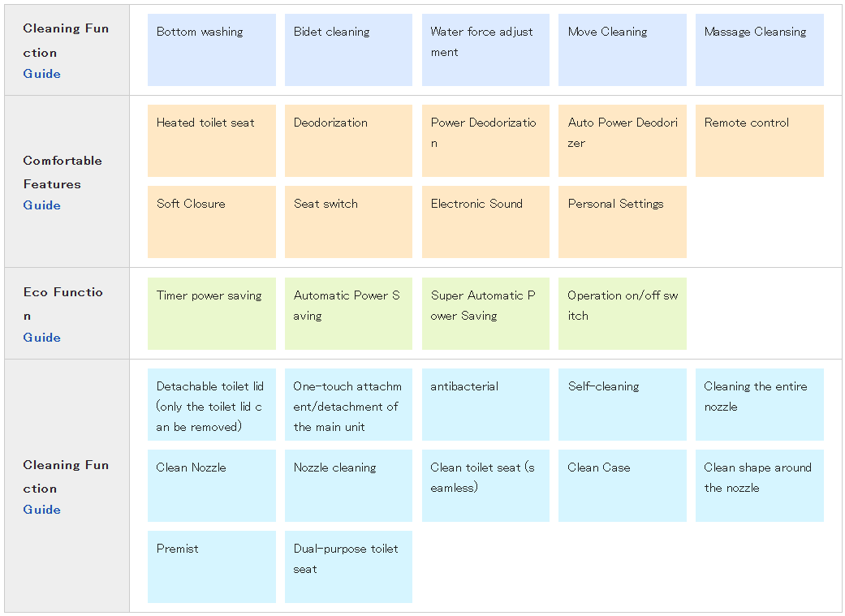Viewport: 845px width, 616px height.
Task: Select the Super Automatic Power Saving tile
Action: coord(485,313)
